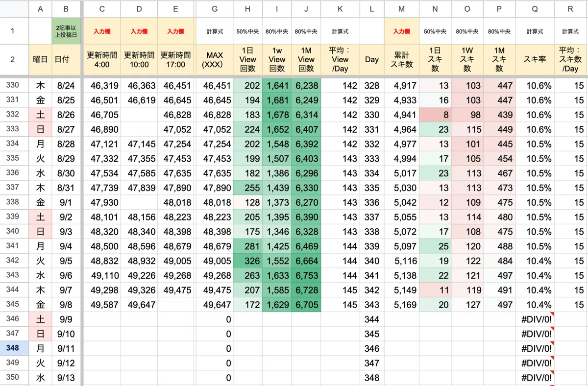Click the '曜日' header cell
588x386 pixels.
click(x=40, y=59)
